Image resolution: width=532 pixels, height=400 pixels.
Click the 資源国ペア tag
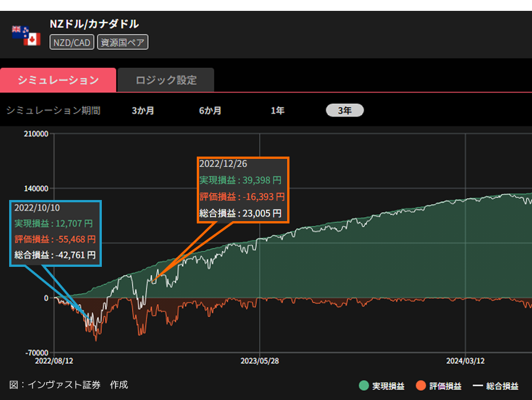pyautogui.click(x=123, y=42)
